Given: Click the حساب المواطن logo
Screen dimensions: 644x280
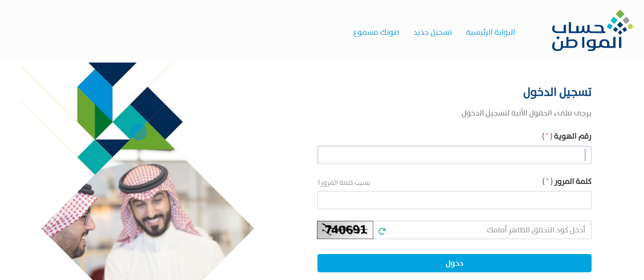Looking at the screenshot, I should coord(592,30).
